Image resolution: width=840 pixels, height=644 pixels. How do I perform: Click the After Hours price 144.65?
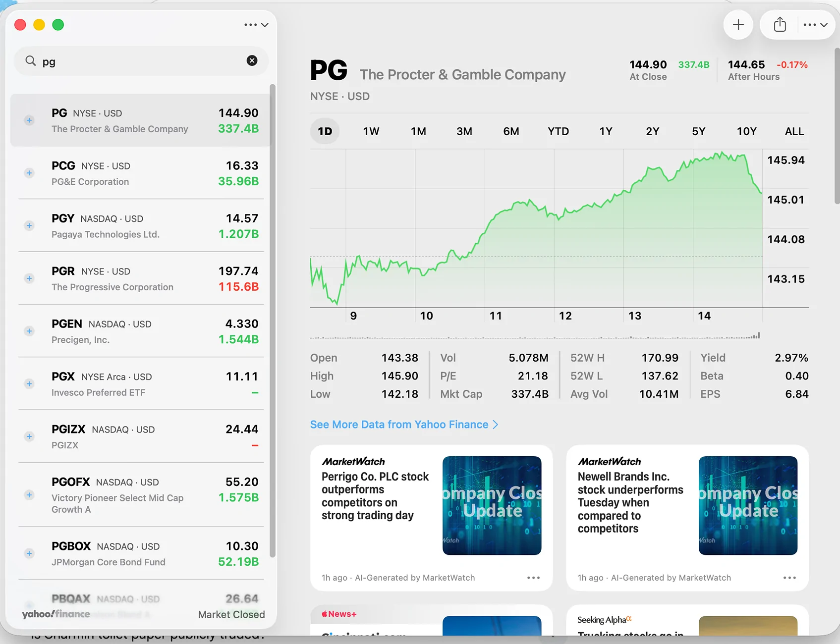(746, 65)
